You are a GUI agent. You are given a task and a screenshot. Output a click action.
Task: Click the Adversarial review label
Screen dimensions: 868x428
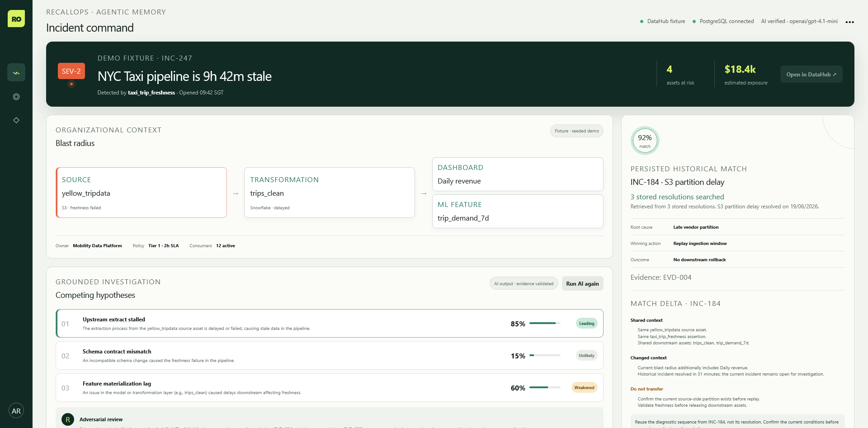(x=101, y=419)
